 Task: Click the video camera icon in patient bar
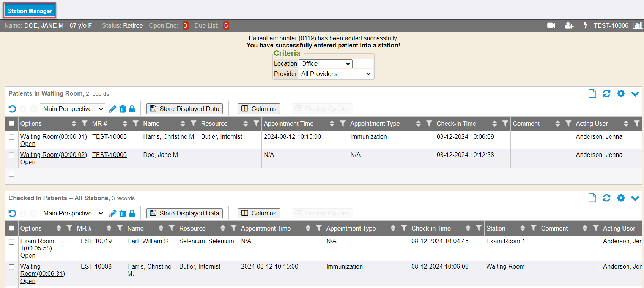click(551, 25)
